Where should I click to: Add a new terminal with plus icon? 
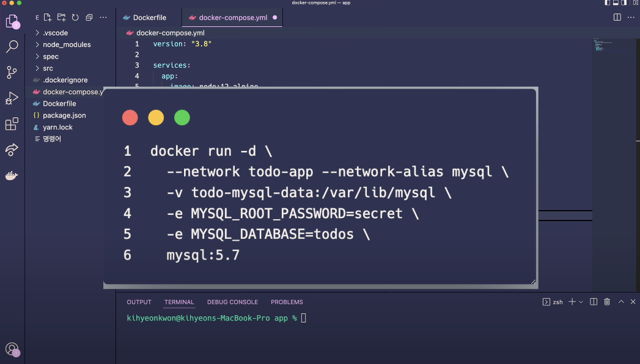(x=572, y=302)
